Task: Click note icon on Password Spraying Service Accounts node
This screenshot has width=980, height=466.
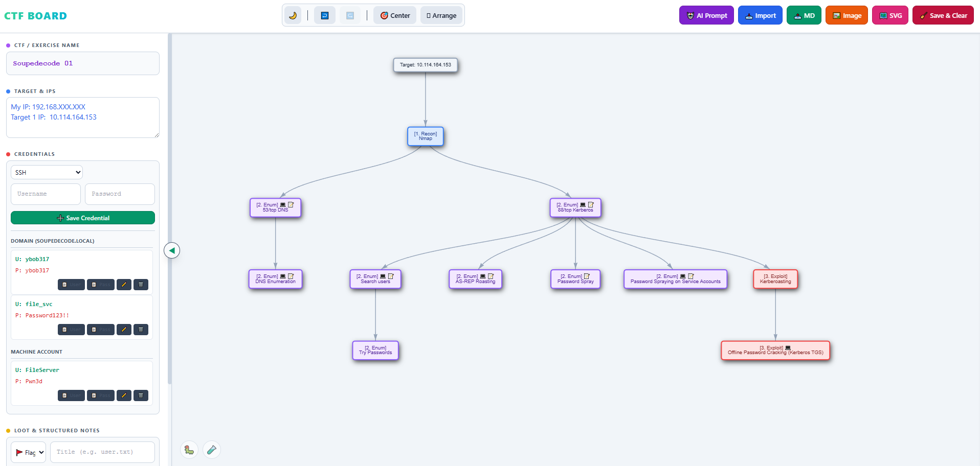Action: click(x=691, y=276)
